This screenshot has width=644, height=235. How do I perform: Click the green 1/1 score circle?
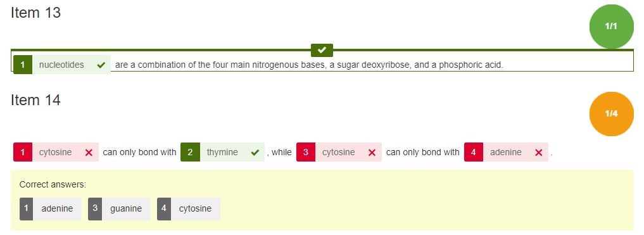611,27
